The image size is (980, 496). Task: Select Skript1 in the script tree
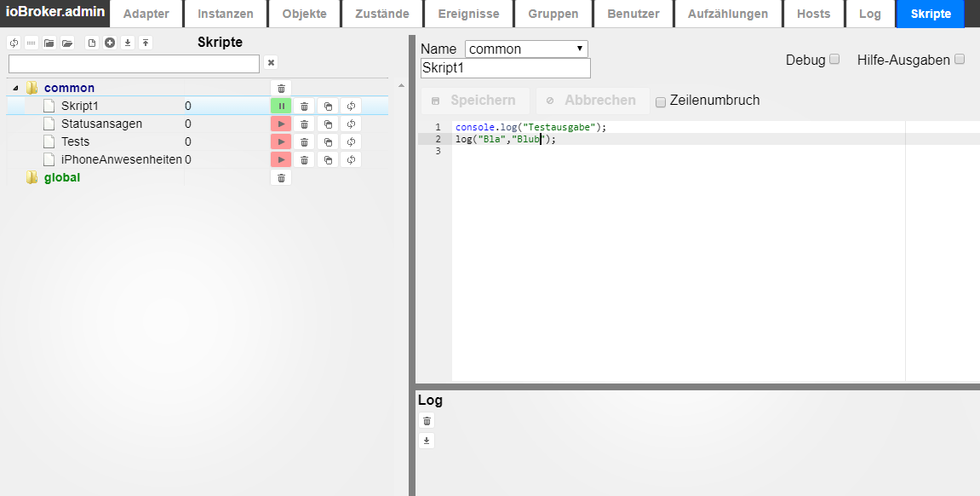(80, 107)
